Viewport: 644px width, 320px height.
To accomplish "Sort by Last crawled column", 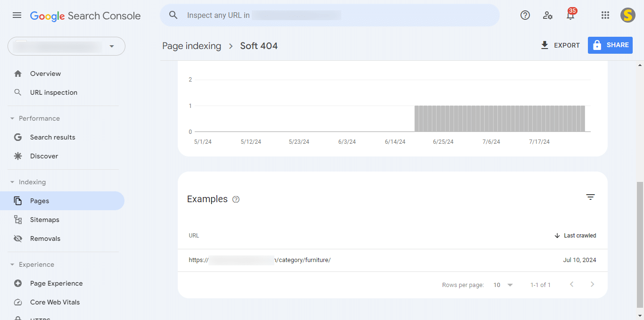I will coord(575,236).
